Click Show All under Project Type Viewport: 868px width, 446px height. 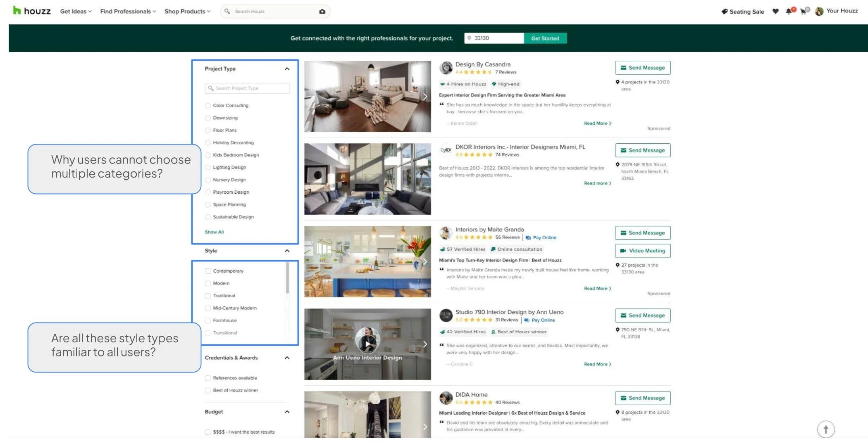pos(214,232)
